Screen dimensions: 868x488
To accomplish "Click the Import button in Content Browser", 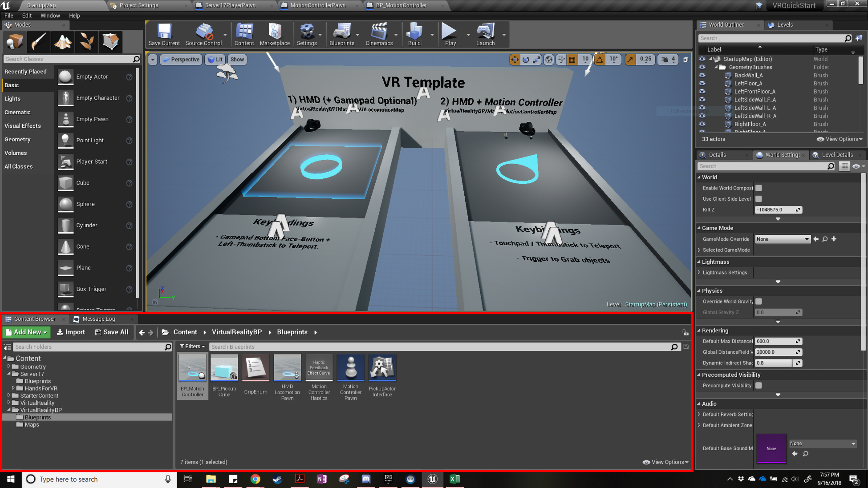I will [x=71, y=332].
